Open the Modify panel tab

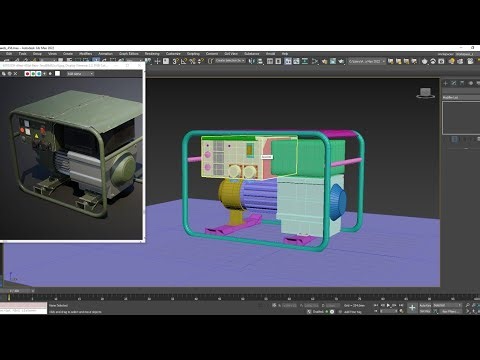(454, 83)
